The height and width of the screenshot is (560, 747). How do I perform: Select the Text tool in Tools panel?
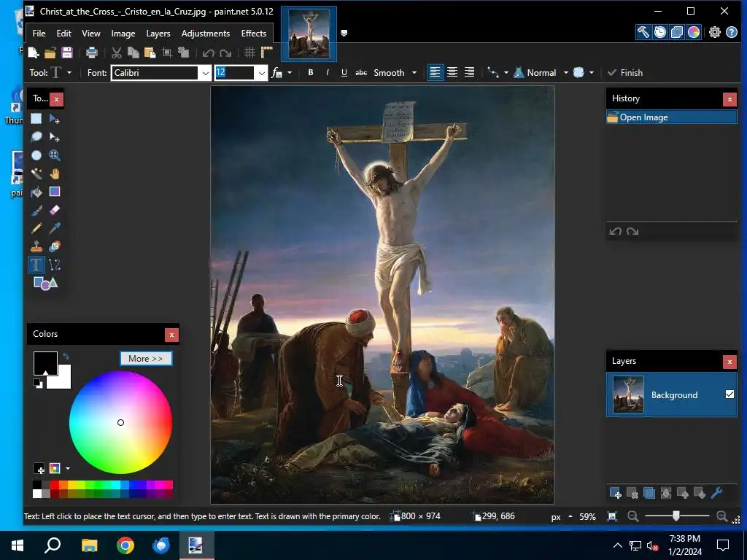36,265
